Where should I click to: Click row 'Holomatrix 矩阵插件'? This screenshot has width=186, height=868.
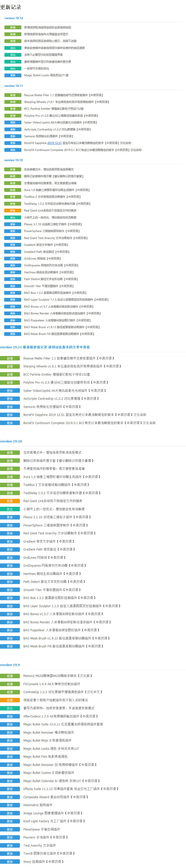(38, 805)
